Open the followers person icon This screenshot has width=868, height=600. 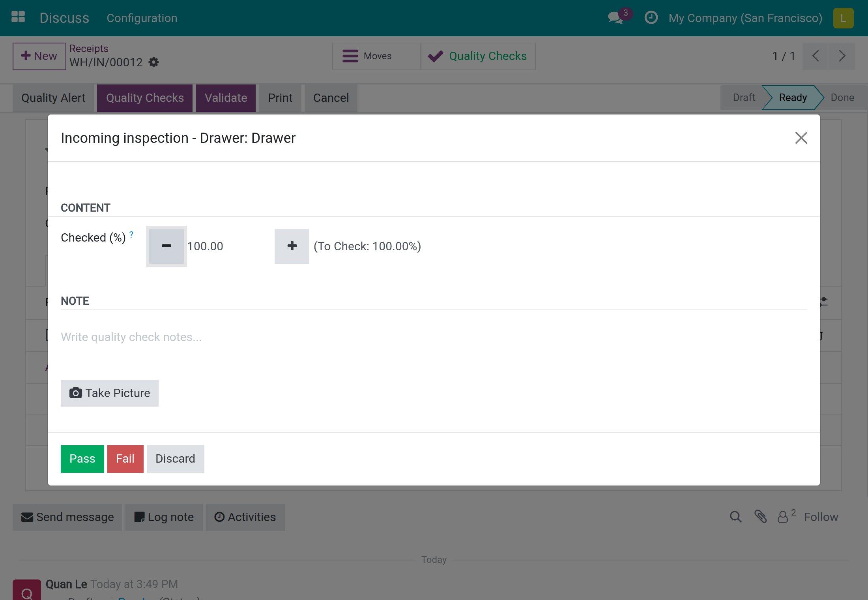[x=783, y=517]
